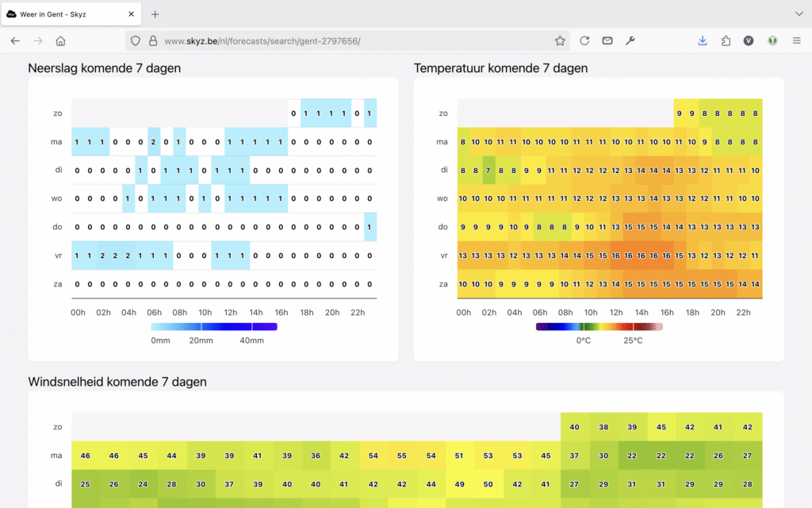The width and height of the screenshot is (812, 508).
Task: Bookmark this page with the star icon
Action: tap(560, 41)
